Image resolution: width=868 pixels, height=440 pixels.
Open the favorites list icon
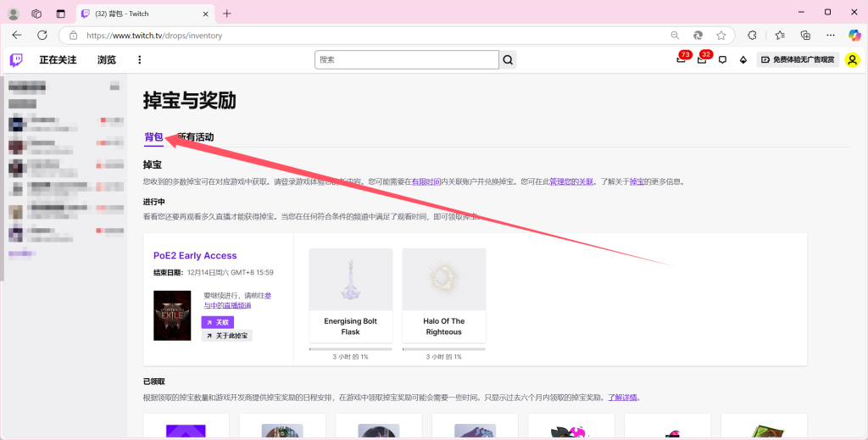(780, 36)
